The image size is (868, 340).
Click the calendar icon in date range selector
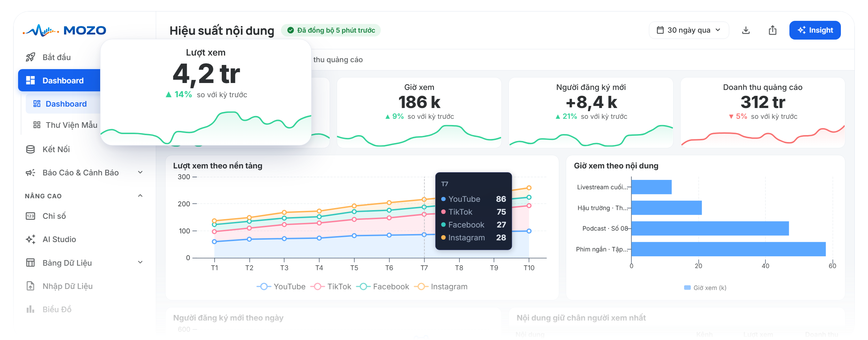(x=660, y=30)
